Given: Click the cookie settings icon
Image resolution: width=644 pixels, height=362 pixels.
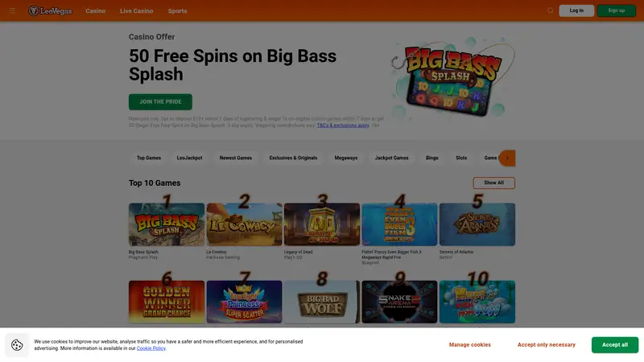Looking at the screenshot, I should (x=17, y=345).
